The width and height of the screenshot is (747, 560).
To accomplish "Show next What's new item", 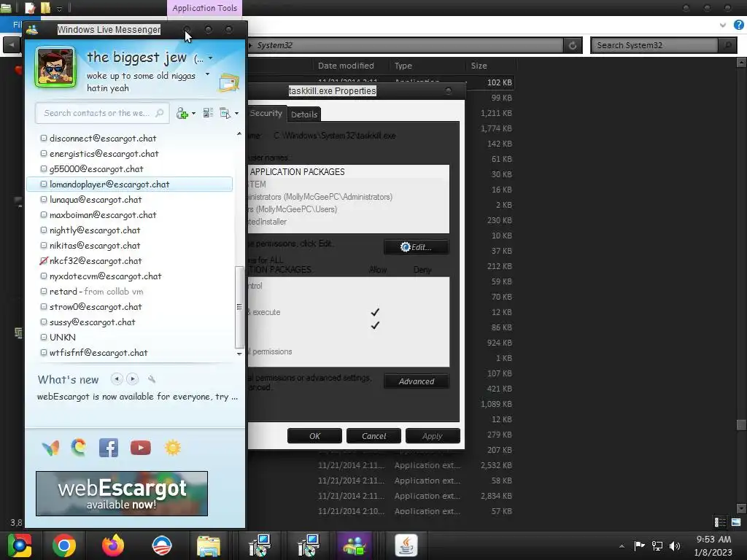I will click(133, 379).
